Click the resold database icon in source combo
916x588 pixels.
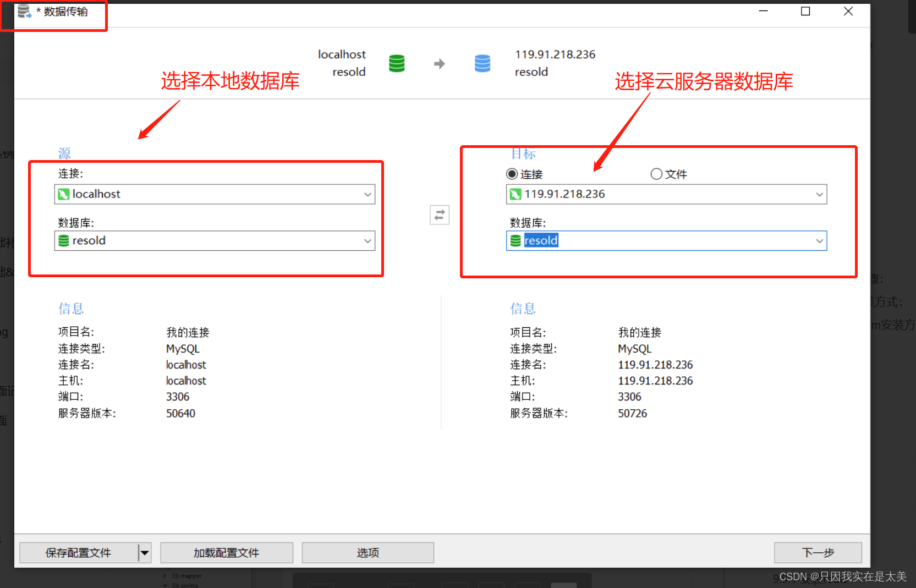[64, 241]
